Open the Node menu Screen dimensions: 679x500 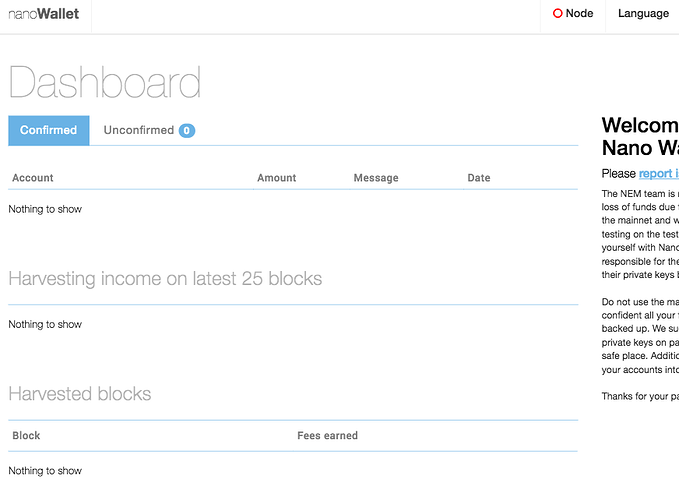[572, 13]
